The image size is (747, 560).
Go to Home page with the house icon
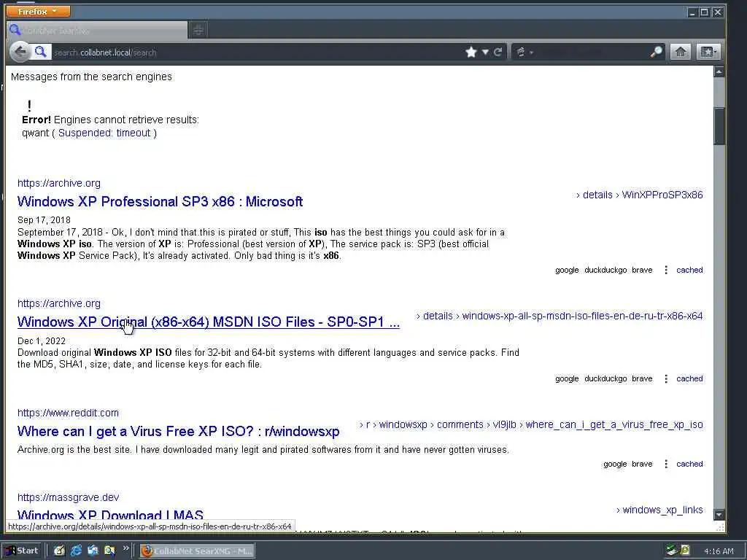click(681, 52)
